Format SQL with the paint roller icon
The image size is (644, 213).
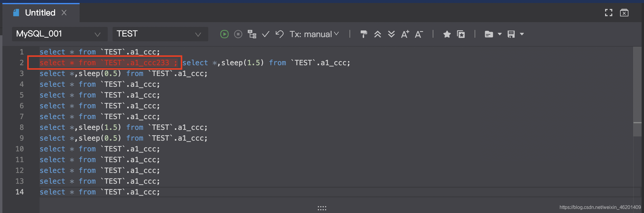point(364,34)
